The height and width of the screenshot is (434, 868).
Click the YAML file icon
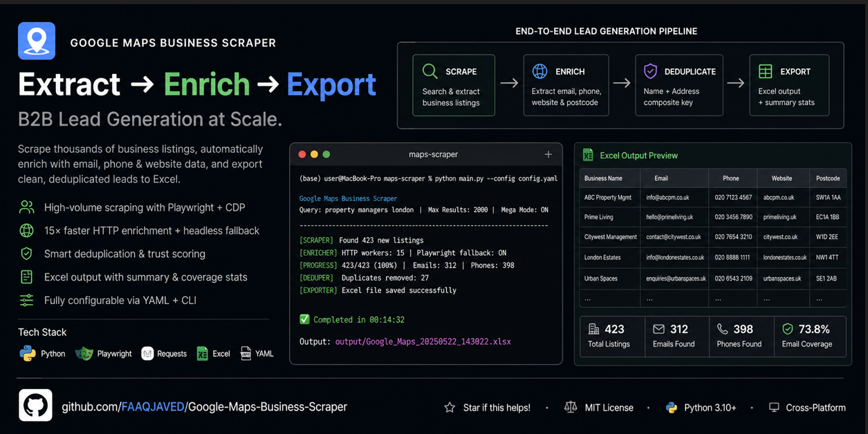pos(246,353)
